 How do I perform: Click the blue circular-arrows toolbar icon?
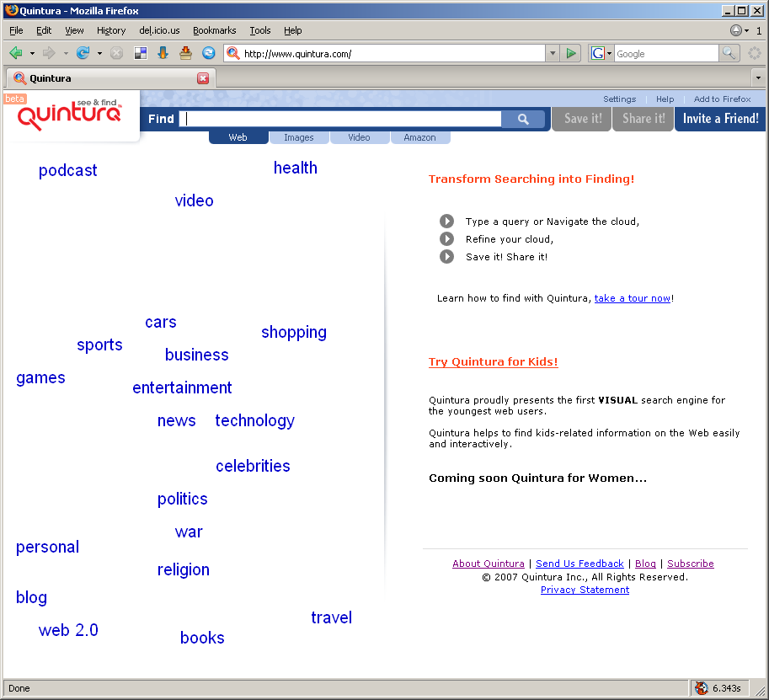(x=208, y=53)
